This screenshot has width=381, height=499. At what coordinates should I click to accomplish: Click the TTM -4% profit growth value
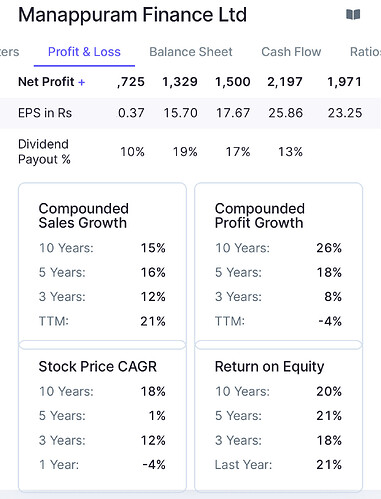point(330,321)
